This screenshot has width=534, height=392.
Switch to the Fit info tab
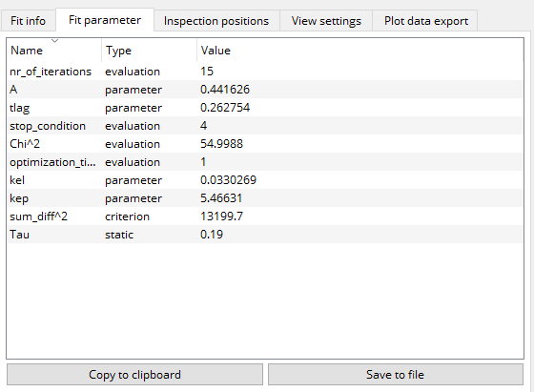point(29,21)
